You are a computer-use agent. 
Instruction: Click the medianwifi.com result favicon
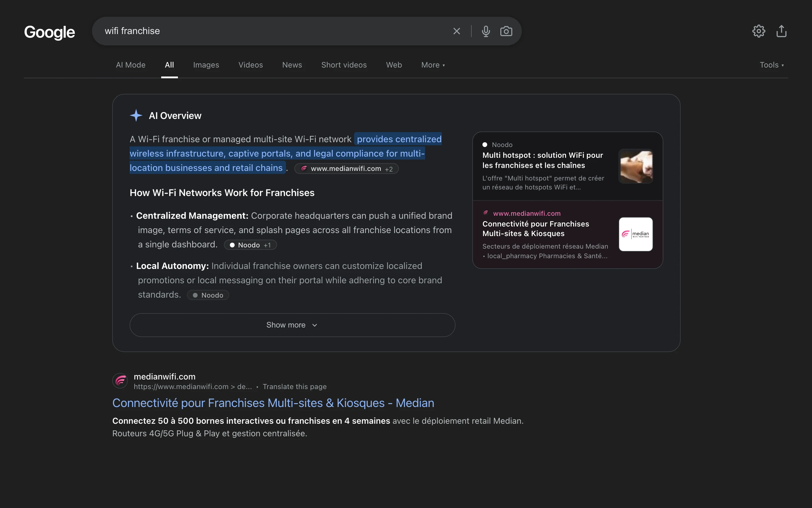coord(120,381)
